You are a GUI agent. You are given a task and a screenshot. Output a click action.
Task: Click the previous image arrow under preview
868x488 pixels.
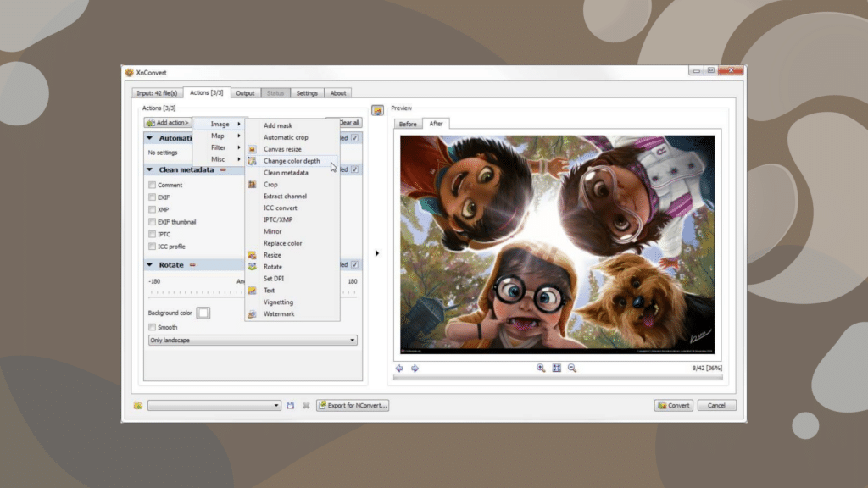click(399, 369)
